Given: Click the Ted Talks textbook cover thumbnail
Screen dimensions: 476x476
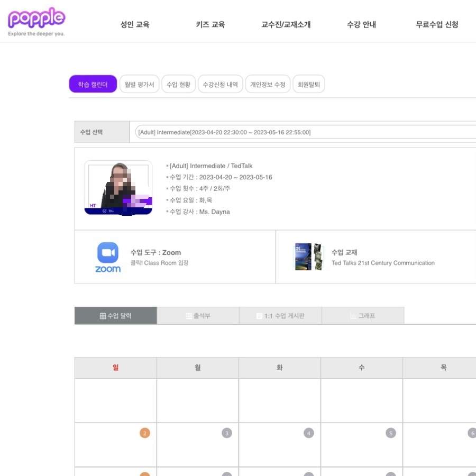Looking at the screenshot, I should [308, 257].
